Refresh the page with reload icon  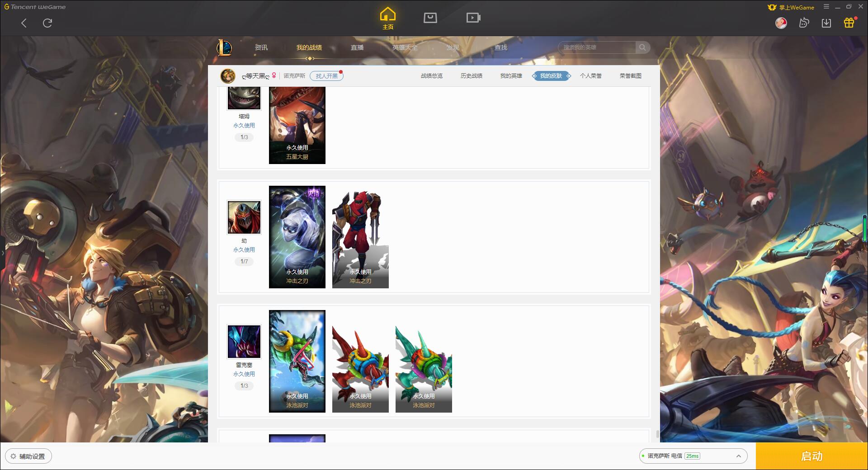click(47, 23)
